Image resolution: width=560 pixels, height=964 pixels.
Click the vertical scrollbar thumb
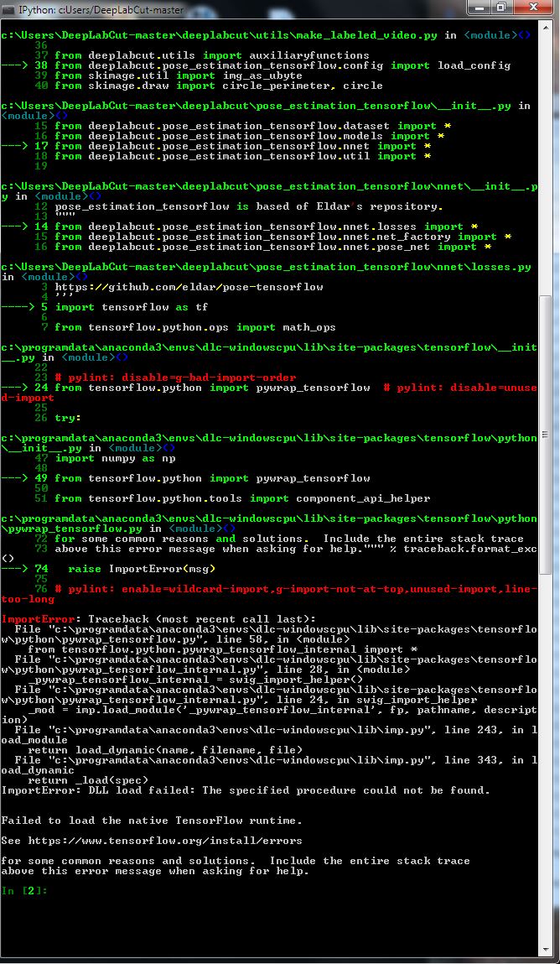(x=545, y=436)
